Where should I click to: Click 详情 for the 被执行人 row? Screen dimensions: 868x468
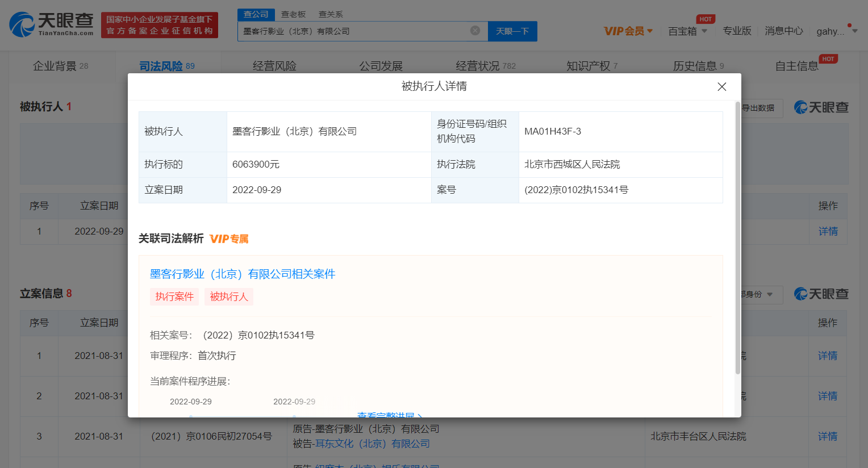click(x=828, y=231)
